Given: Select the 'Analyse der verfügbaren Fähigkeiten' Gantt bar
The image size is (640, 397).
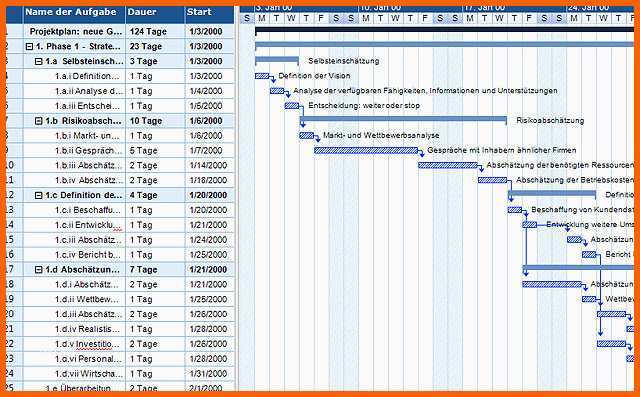Looking at the screenshot, I should click(277, 91).
